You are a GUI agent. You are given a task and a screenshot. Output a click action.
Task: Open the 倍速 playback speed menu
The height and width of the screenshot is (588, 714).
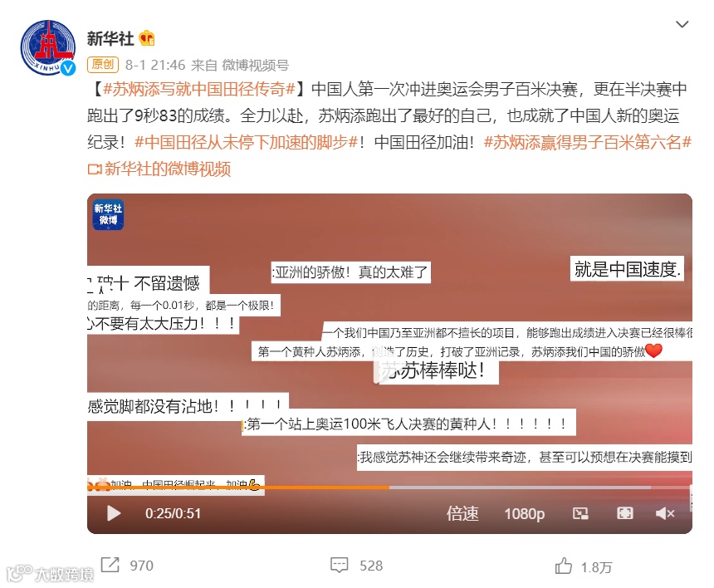pos(462,513)
